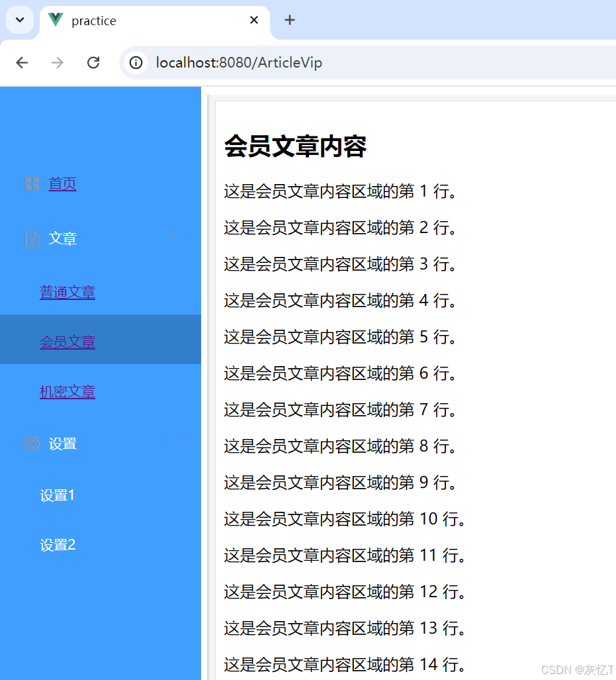Click the line ending 第 14 行
The width and height of the screenshot is (616, 680).
click(345, 665)
